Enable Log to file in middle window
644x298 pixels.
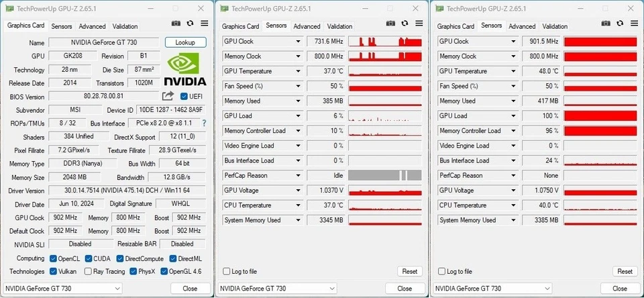tap(226, 271)
